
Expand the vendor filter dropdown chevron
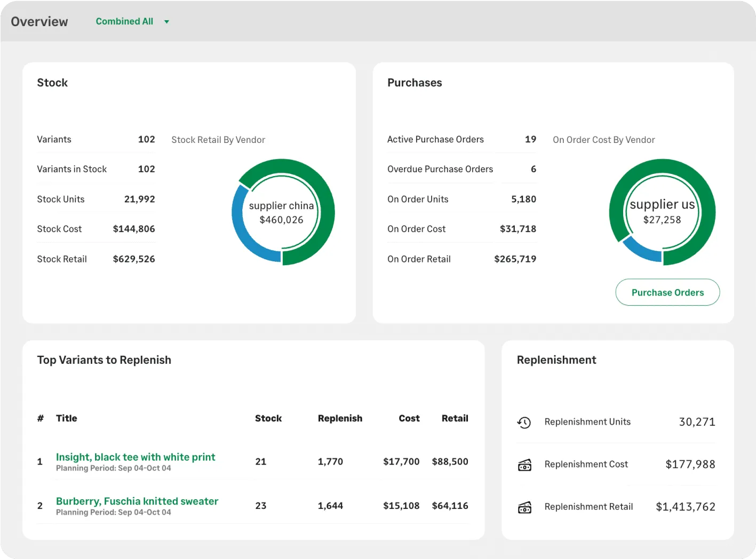166,21
